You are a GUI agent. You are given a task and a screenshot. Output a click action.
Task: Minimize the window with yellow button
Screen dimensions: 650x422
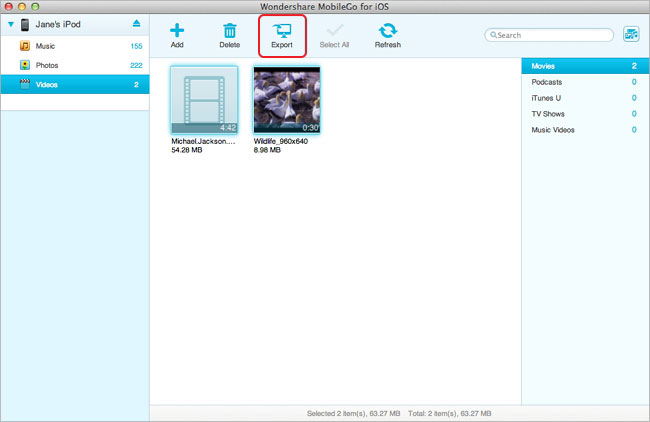pos(22,6)
